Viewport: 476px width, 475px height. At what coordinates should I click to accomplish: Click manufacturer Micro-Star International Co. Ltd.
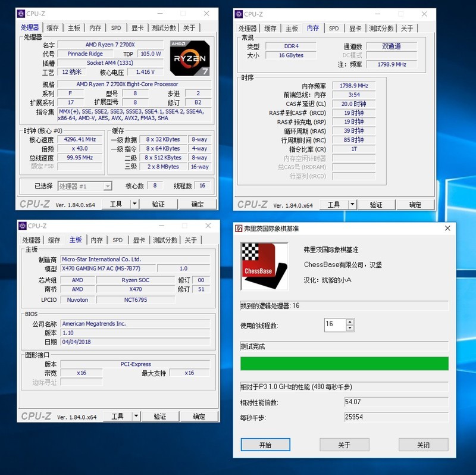point(135,260)
